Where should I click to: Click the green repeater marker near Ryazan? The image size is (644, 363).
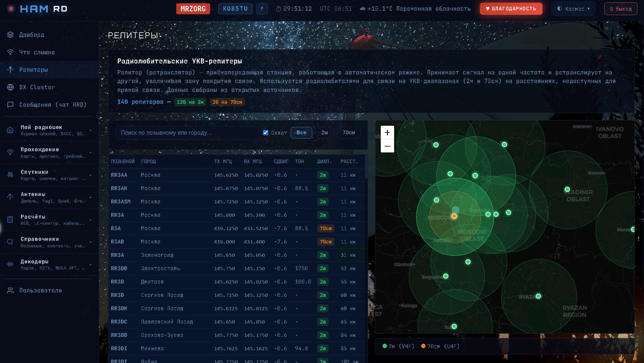tap(538, 296)
